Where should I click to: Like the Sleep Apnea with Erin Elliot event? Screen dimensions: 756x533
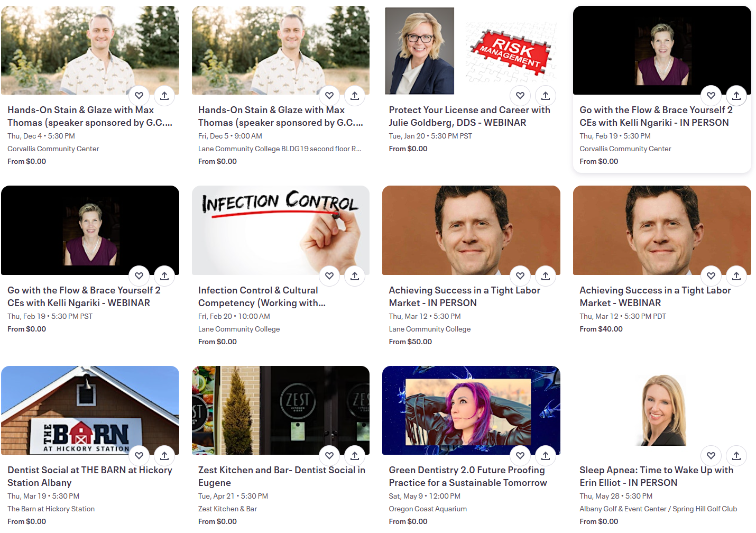[x=711, y=456]
